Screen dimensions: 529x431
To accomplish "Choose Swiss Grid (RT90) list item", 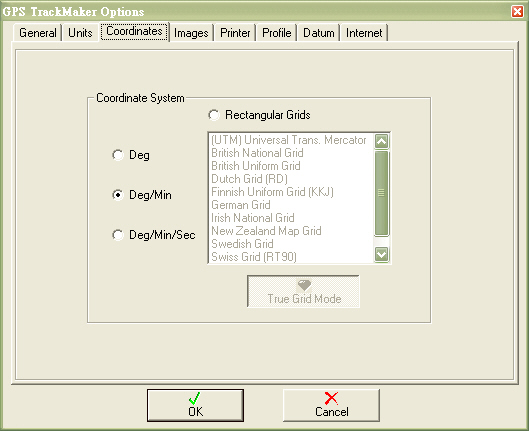I will [x=254, y=257].
